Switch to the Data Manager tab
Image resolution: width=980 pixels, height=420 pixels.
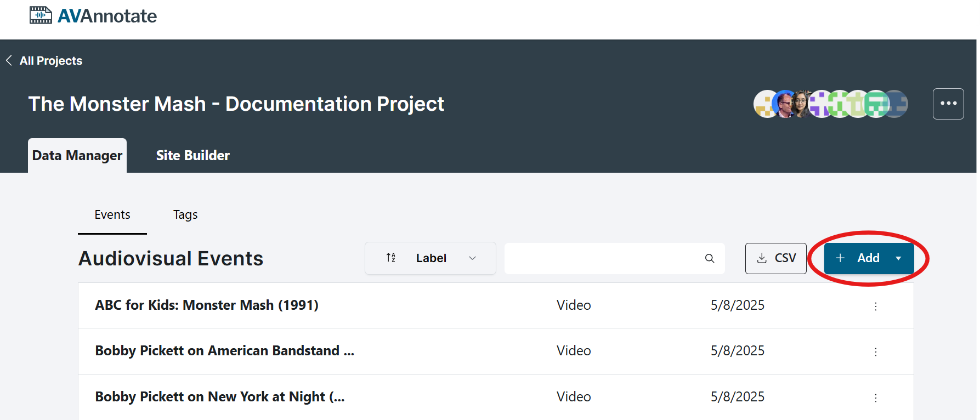click(x=77, y=156)
